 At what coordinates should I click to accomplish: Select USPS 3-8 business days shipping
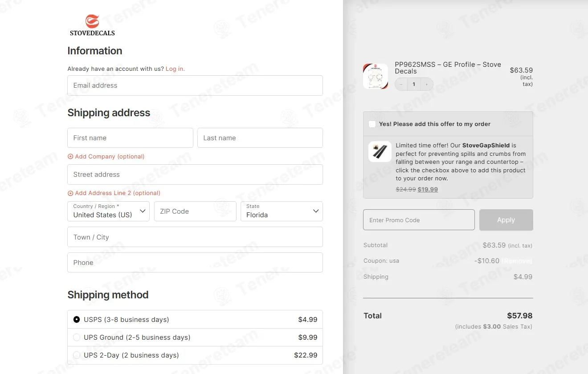click(x=77, y=320)
